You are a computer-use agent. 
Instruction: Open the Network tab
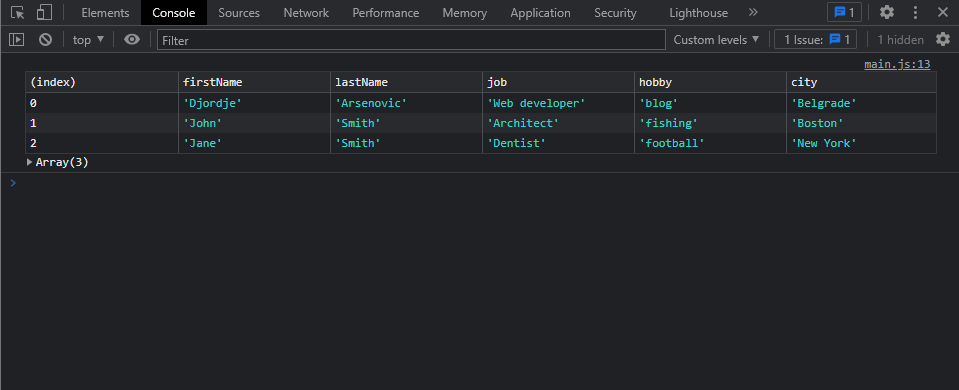[x=306, y=13]
